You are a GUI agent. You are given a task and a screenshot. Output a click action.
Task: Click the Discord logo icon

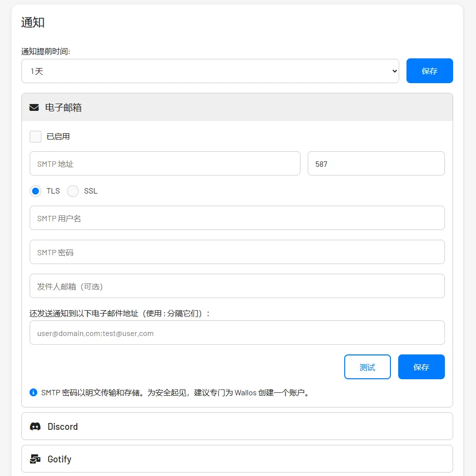tap(35, 426)
